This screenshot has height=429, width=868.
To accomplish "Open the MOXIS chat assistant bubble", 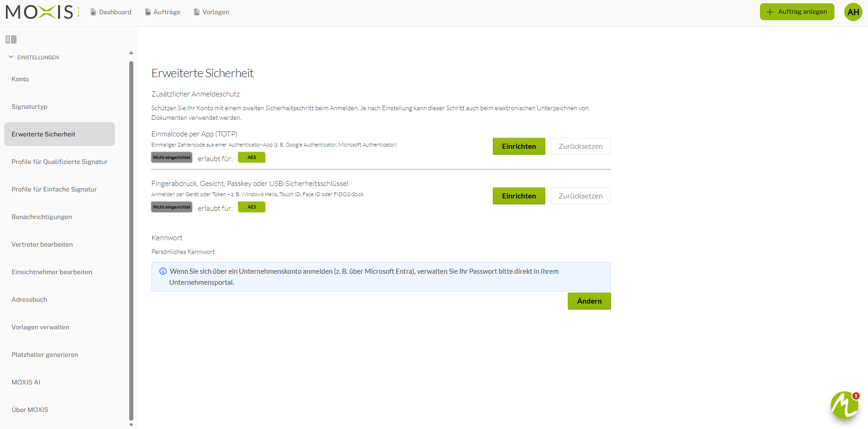I will pyautogui.click(x=845, y=405).
